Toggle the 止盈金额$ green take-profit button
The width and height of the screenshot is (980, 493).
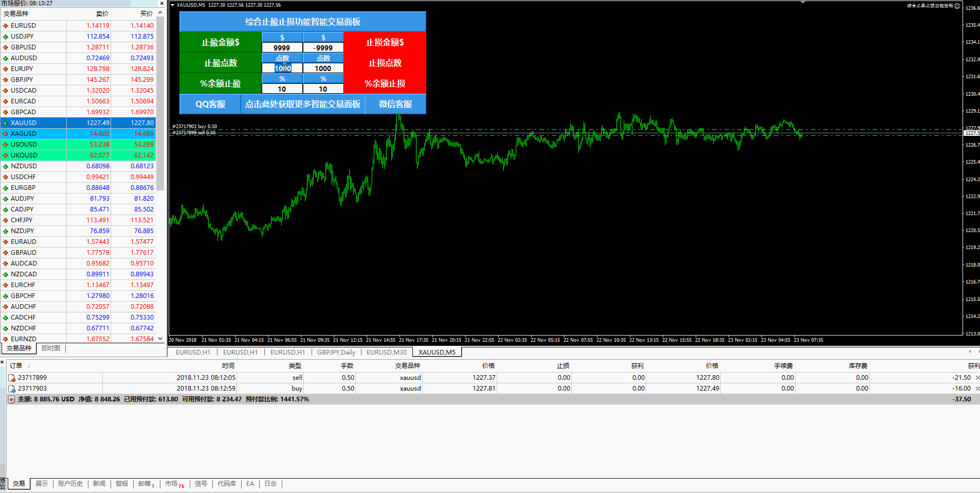point(221,42)
